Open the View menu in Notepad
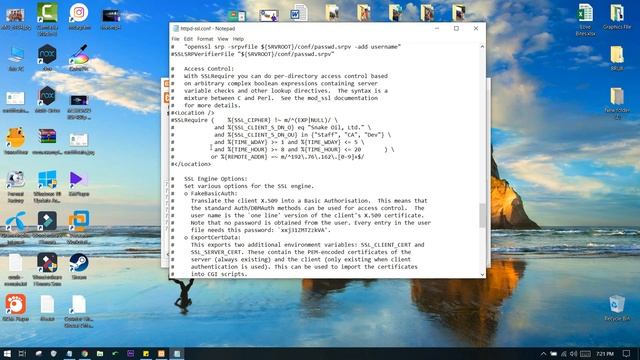640x360 pixels. point(223,39)
